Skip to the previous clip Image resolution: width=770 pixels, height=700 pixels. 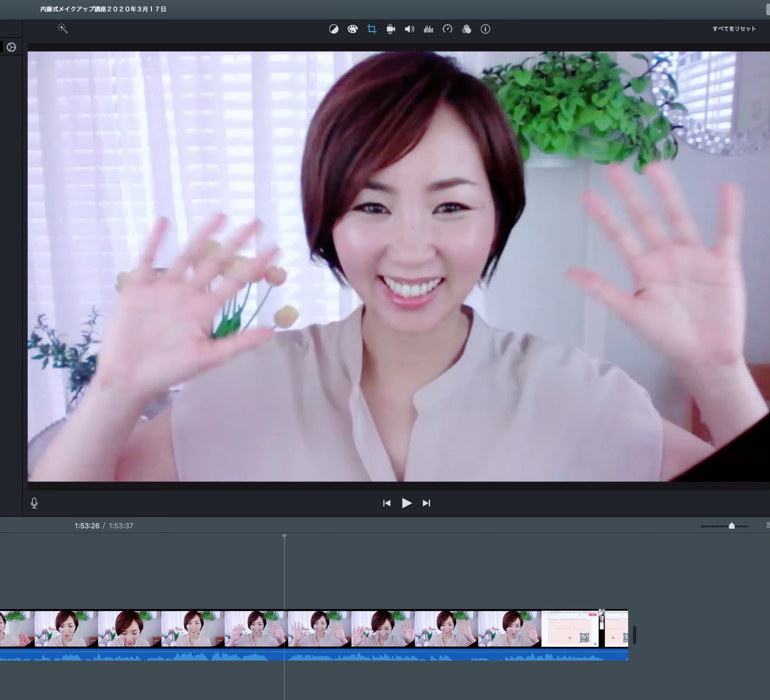(387, 503)
